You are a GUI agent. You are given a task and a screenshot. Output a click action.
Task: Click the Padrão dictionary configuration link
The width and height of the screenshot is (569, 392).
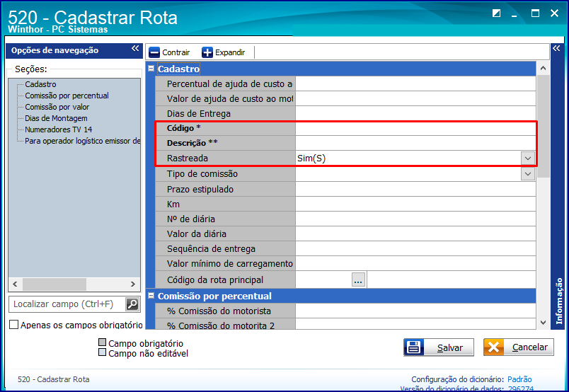pyautogui.click(x=519, y=379)
